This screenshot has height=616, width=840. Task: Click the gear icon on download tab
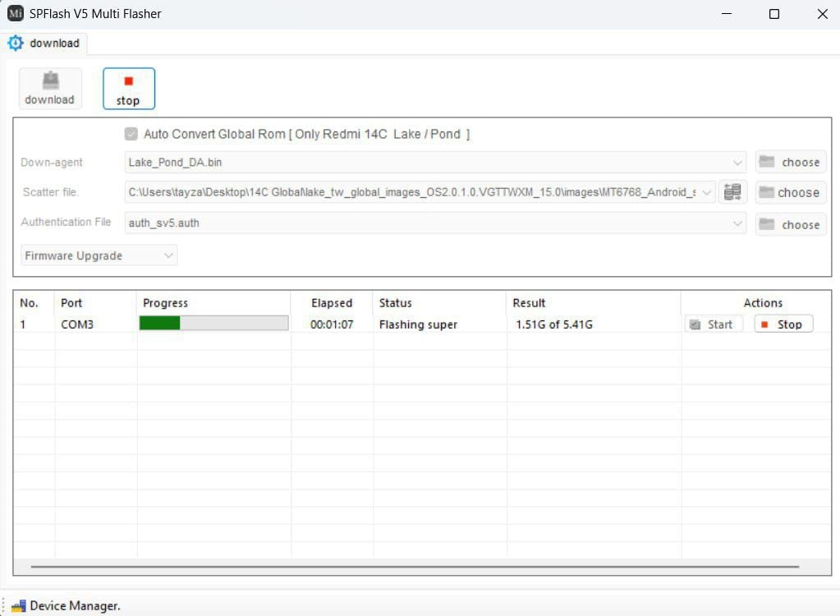pyautogui.click(x=16, y=43)
